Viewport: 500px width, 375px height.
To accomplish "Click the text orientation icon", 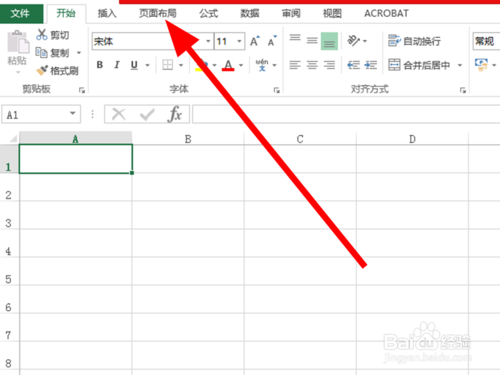I will click(x=353, y=41).
